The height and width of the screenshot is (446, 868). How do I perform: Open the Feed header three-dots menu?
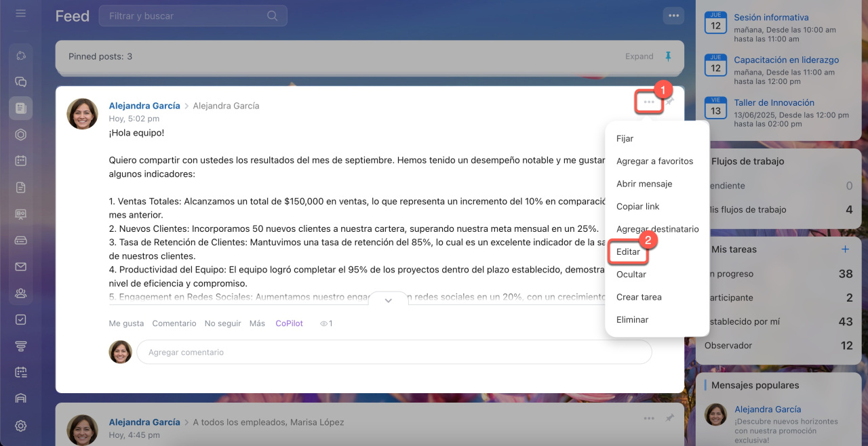(x=673, y=16)
